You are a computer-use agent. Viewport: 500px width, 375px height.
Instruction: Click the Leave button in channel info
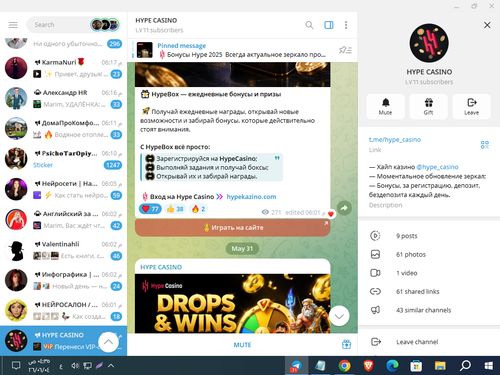[471, 106]
